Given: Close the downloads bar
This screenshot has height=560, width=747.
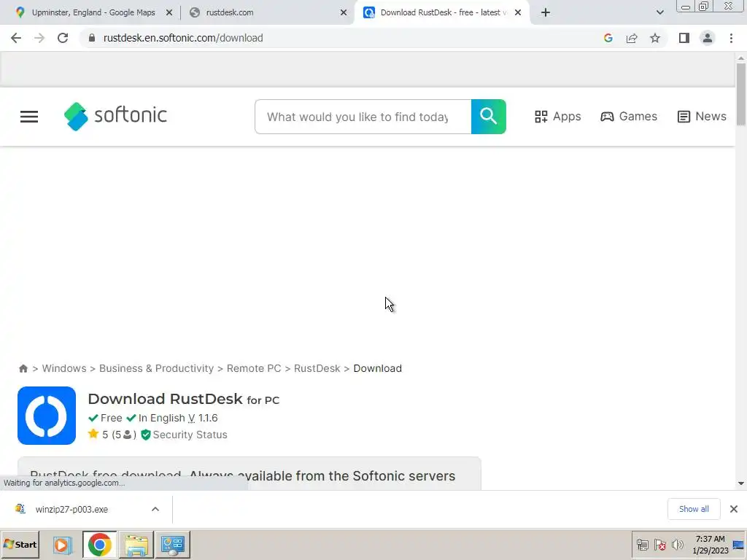Looking at the screenshot, I should coord(734,509).
